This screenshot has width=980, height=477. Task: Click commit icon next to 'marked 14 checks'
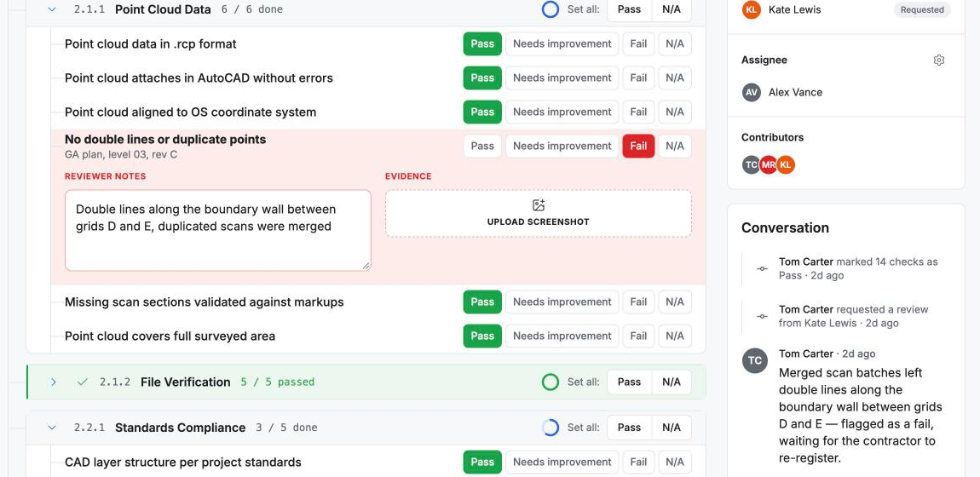point(762,268)
